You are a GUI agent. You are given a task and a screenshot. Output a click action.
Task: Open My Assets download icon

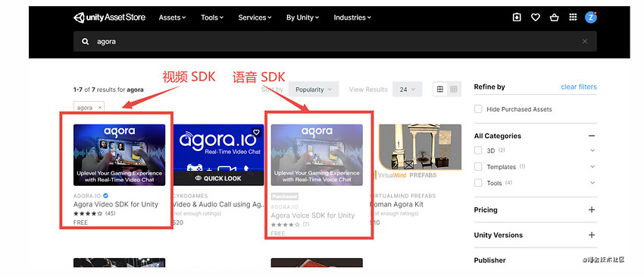click(x=517, y=17)
